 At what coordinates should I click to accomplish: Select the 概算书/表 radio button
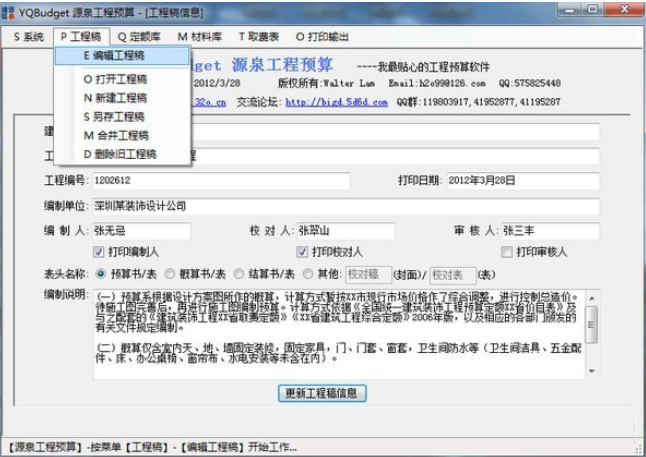pyautogui.click(x=169, y=274)
